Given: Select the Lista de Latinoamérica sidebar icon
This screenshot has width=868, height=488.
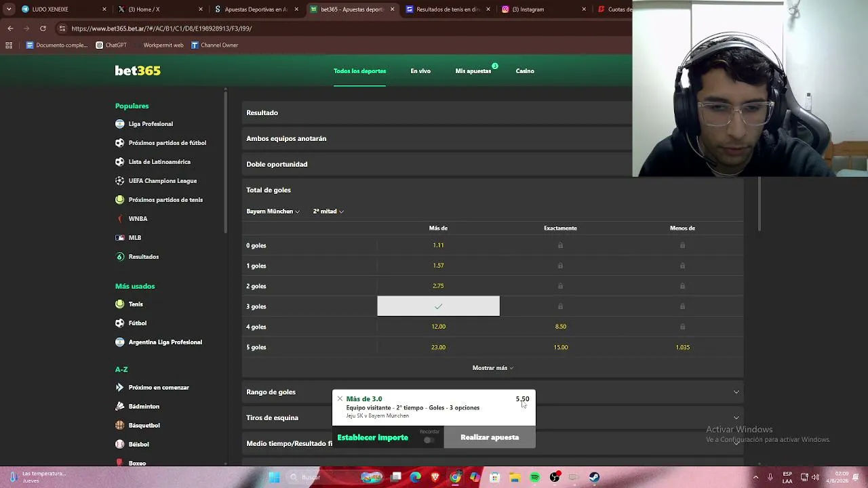Looking at the screenshot, I should pos(120,162).
